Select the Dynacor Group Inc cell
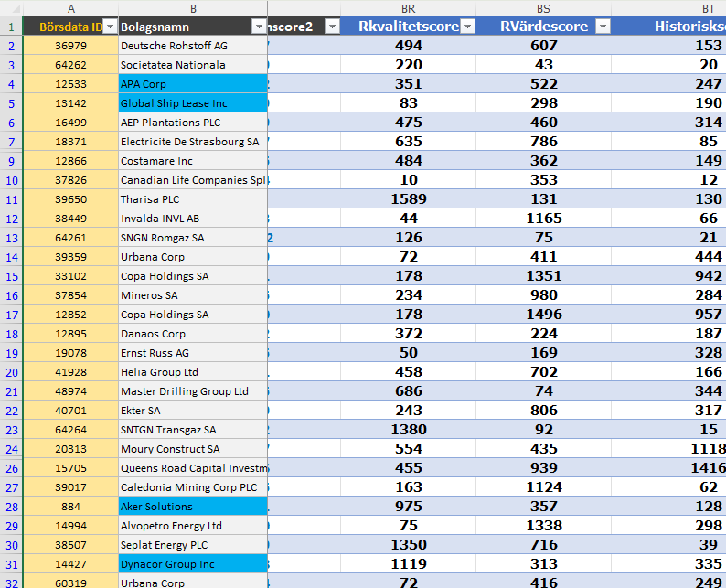Viewport: 726px width, 588px height. point(193,564)
